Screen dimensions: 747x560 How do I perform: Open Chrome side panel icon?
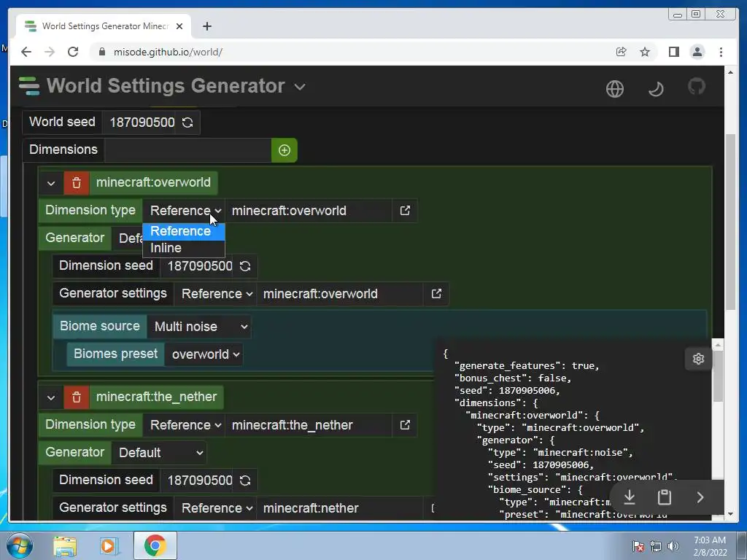click(673, 52)
